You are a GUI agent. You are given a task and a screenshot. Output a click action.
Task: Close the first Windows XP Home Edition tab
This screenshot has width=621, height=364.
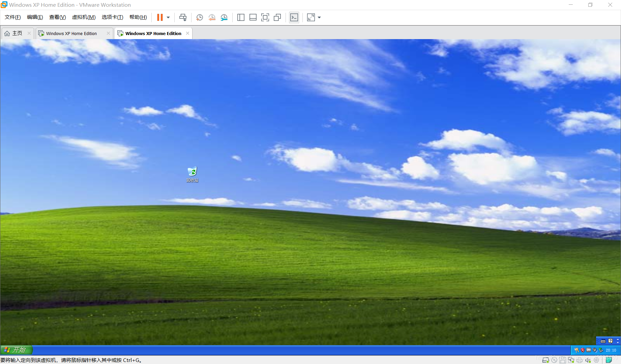tap(108, 33)
